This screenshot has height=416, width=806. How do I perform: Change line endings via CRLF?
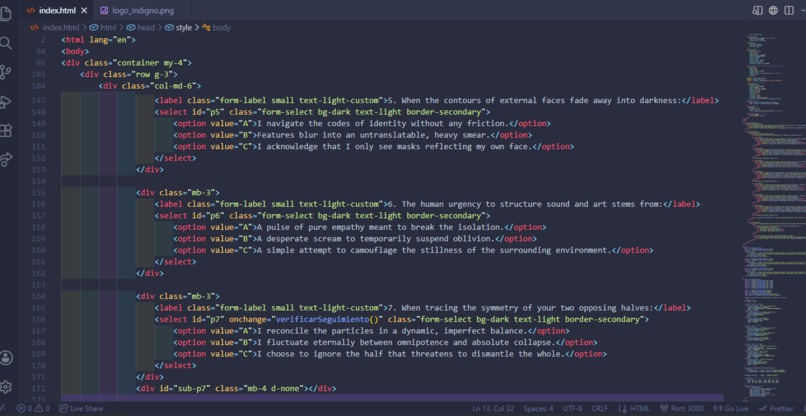(599, 408)
